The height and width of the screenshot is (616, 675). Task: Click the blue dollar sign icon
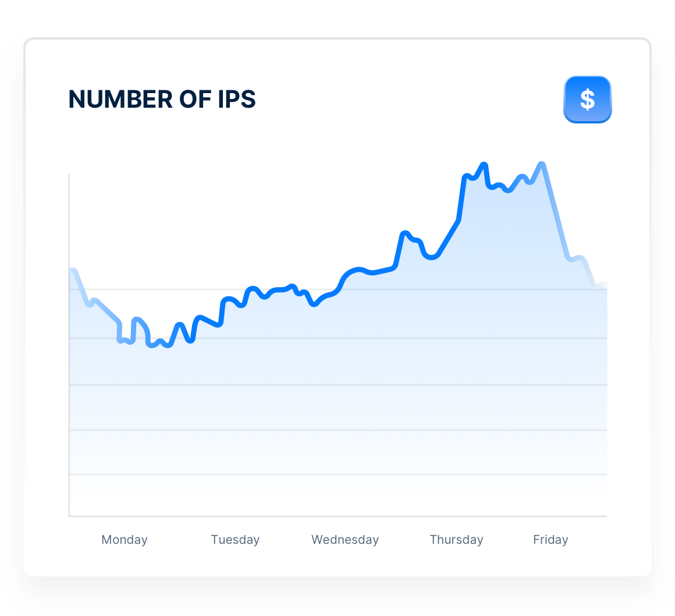587,100
